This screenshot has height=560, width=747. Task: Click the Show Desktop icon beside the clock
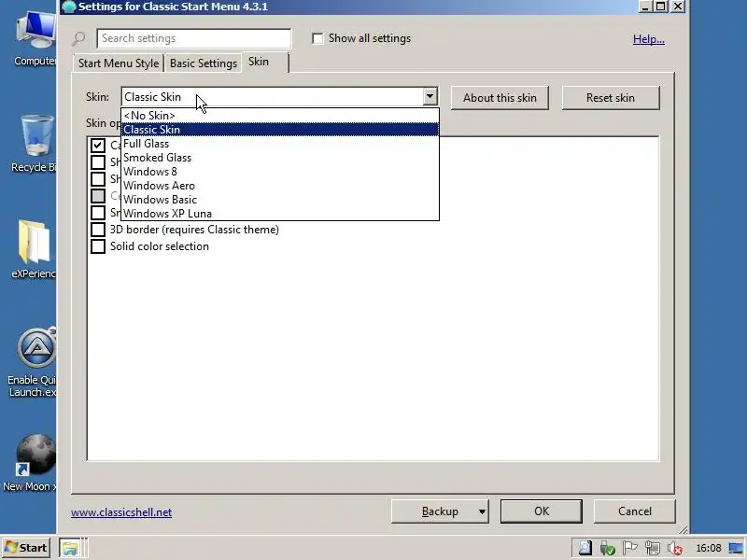[x=737, y=548]
